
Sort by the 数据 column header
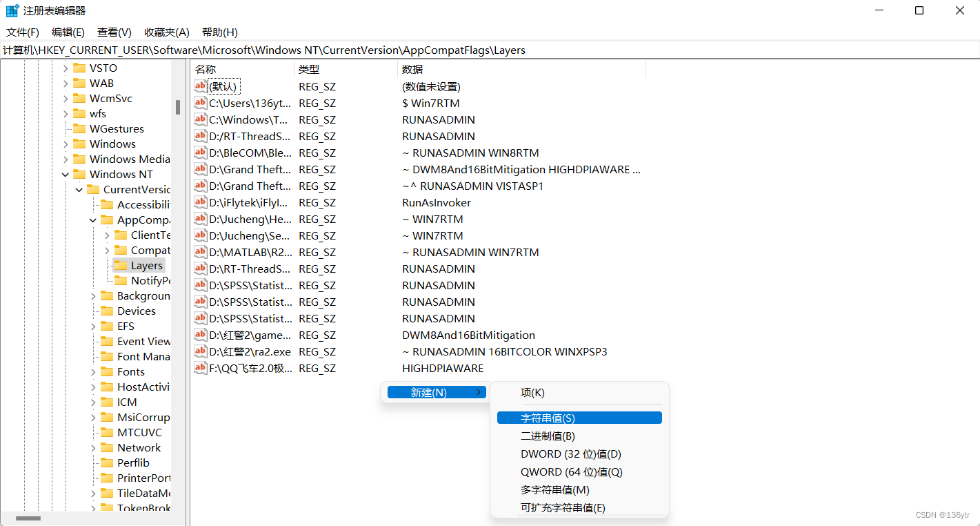[x=521, y=69]
